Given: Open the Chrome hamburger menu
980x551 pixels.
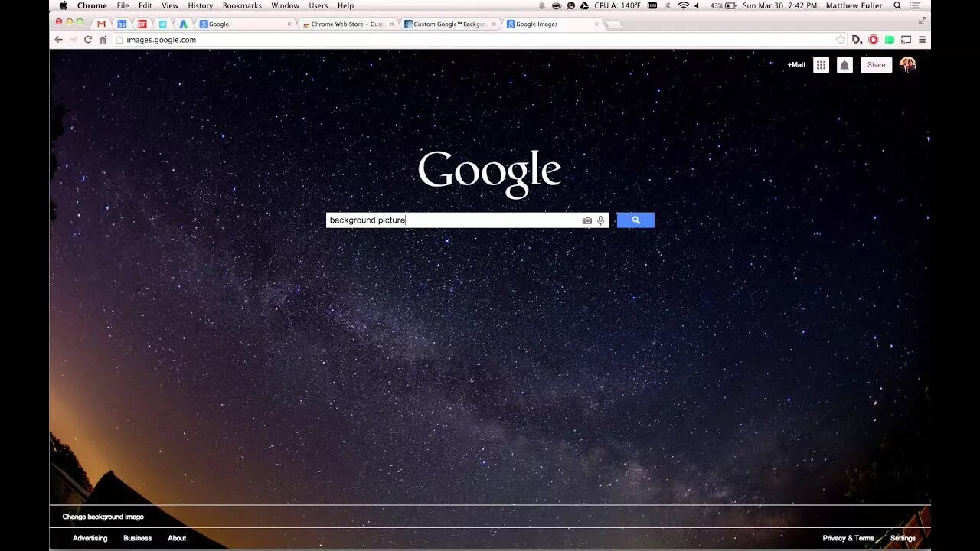Looking at the screenshot, I should pos(922,40).
